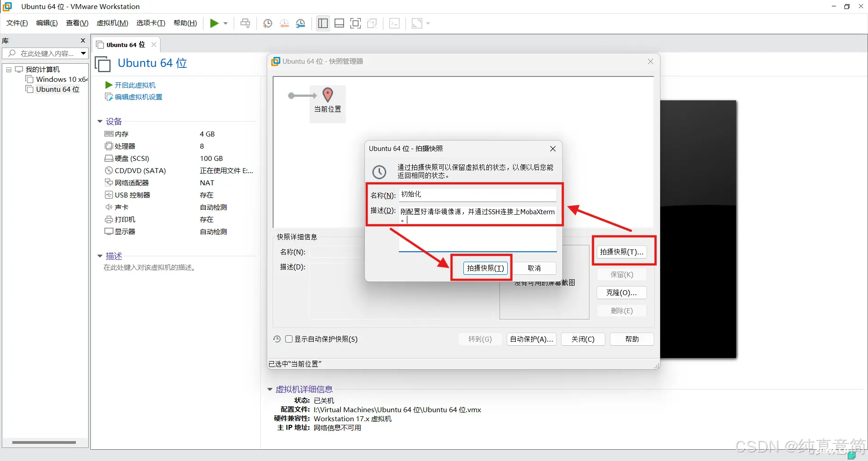Close the Ubuntu 64 位 tab
The width and height of the screenshot is (868, 461).
(x=154, y=44)
